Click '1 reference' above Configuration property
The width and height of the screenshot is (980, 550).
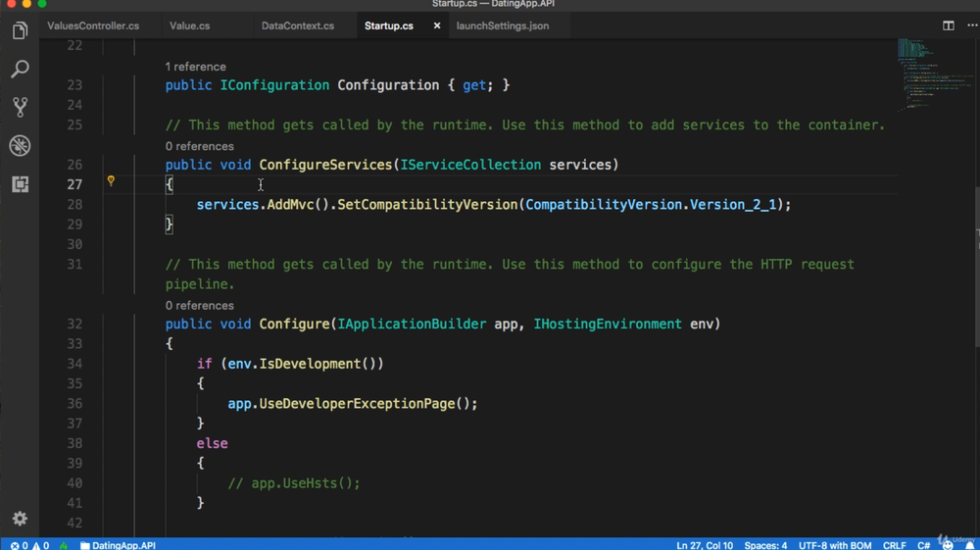[x=195, y=67]
